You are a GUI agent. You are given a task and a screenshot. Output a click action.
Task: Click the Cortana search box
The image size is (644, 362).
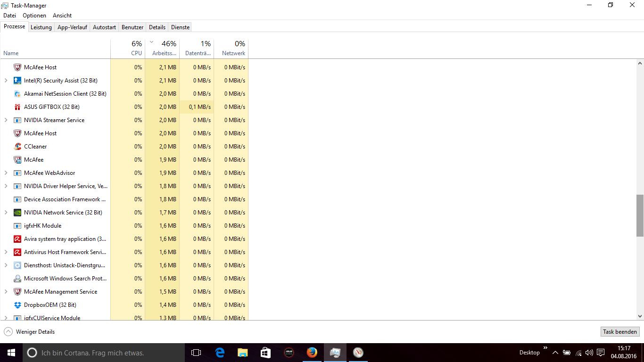pos(104,353)
